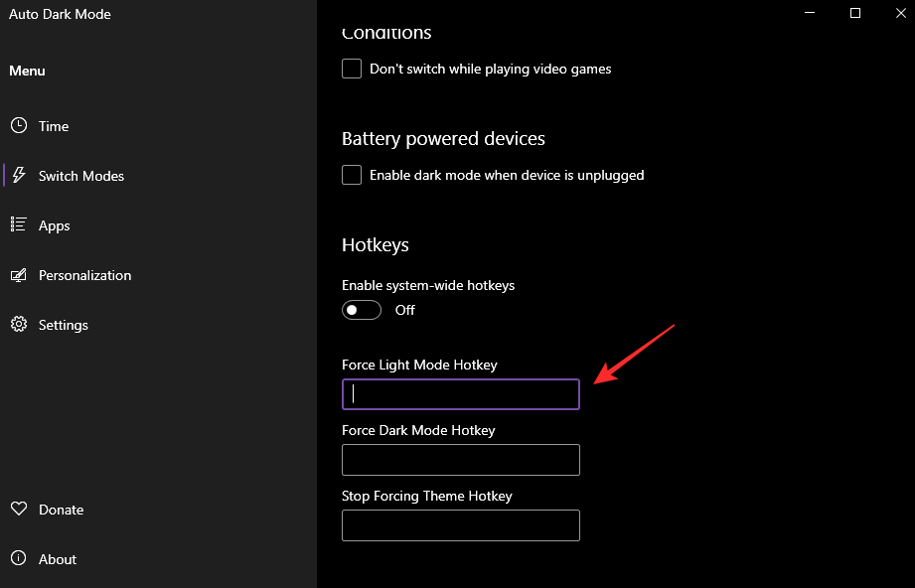Click the Donate heart icon

[x=18, y=509]
